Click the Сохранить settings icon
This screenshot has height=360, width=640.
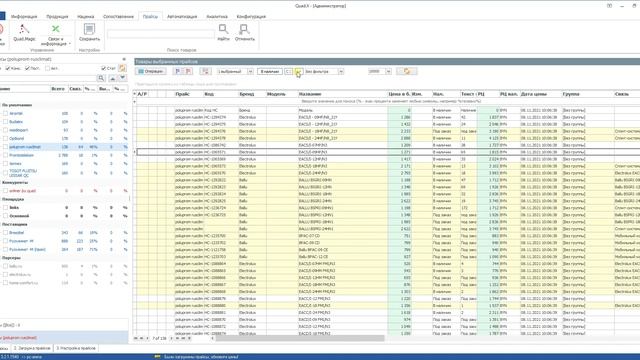point(89,29)
